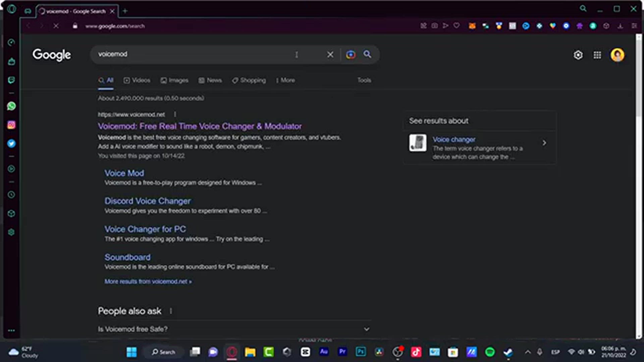
Task: Expand 'Is Voicemod free Safe?' question
Action: click(x=234, y=329)
